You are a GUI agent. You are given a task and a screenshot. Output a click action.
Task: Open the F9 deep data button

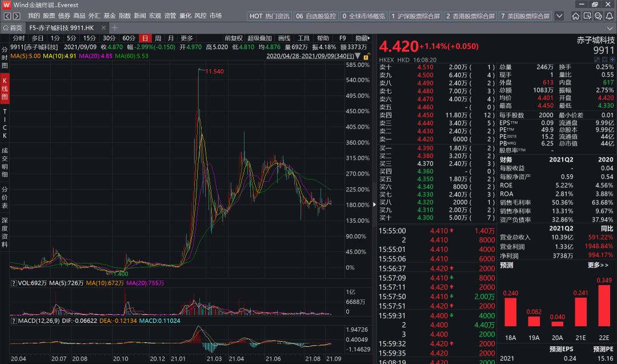click(x=342, y=38)
